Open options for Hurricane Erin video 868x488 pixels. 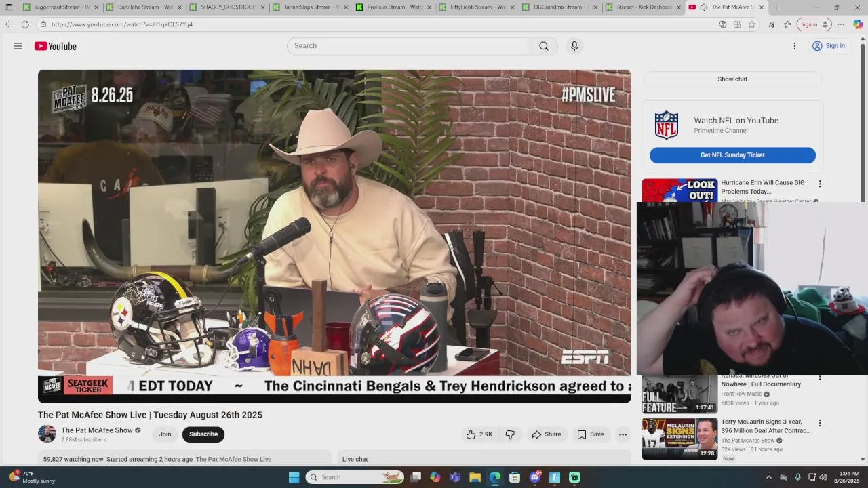coord(820,184)
